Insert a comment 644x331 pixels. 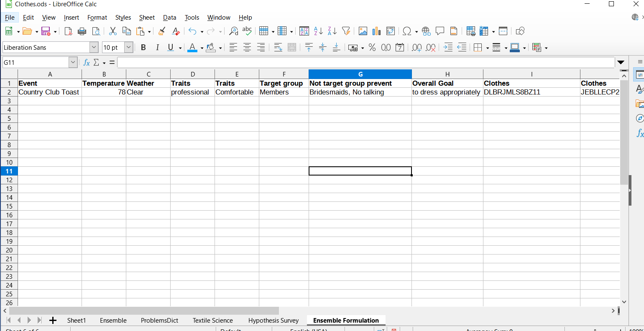pos(440,31)
